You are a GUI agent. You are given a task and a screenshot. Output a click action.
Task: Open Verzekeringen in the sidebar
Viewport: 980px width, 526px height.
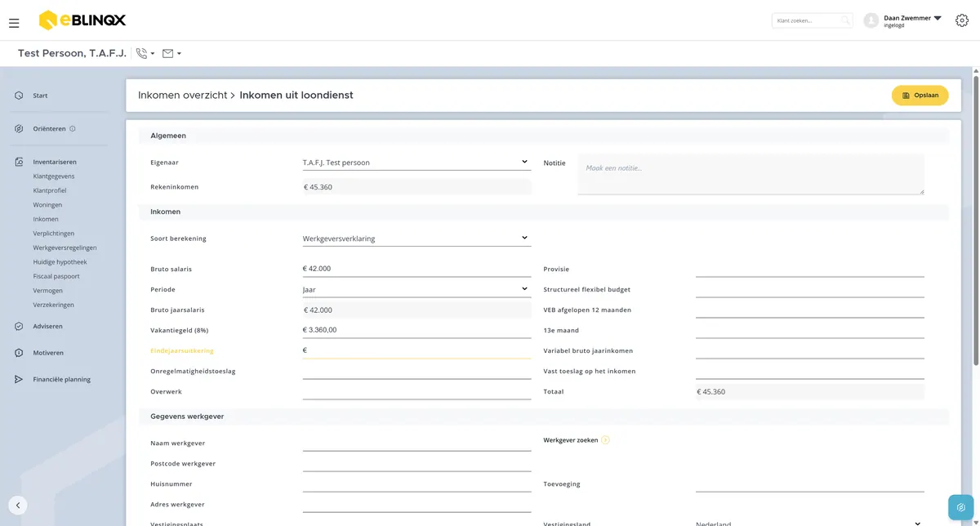click(x=54, y=305)
